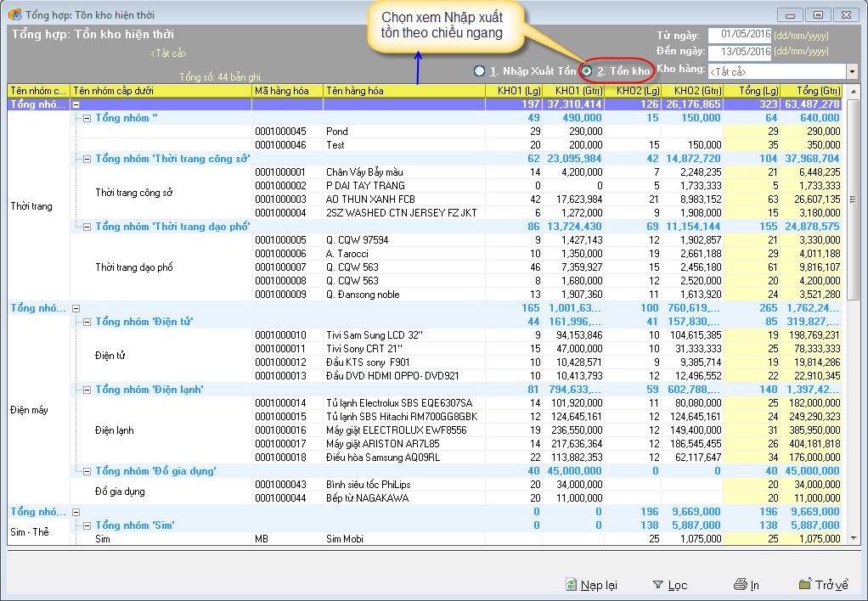The height and width of the screenshot is (601, 868).
Task: Open the Kho hàng dropdown
Action: (x=851, y=71)
